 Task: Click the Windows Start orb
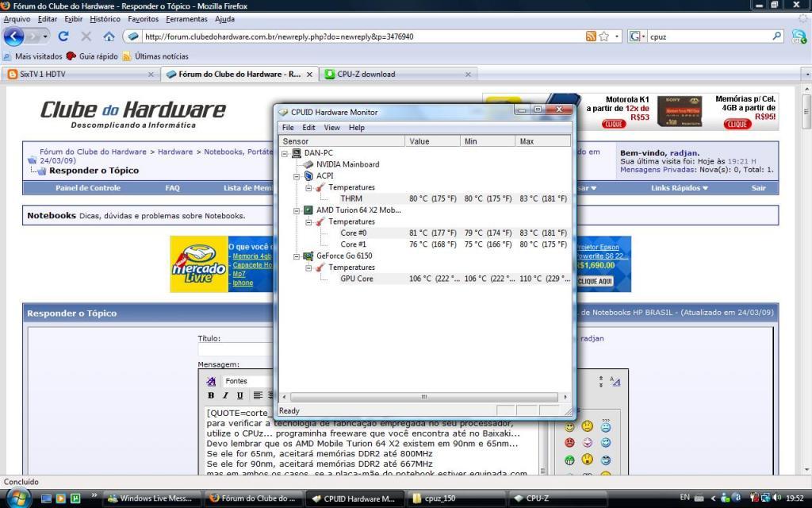tap(19, 498)
